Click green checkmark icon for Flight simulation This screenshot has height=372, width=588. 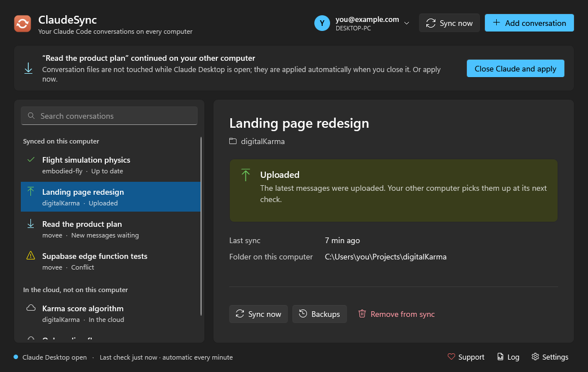click(31, 160)
